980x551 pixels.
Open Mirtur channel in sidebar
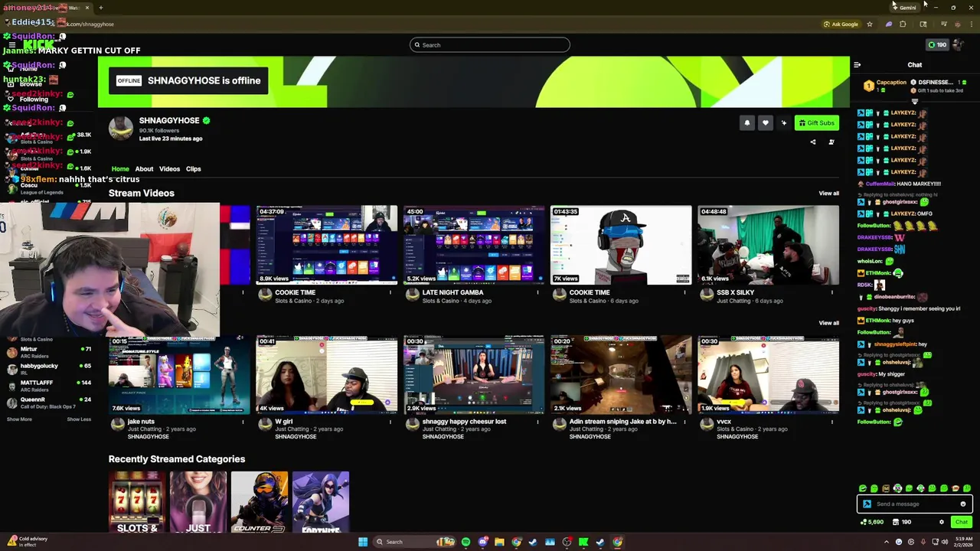[x=47, y=352]
